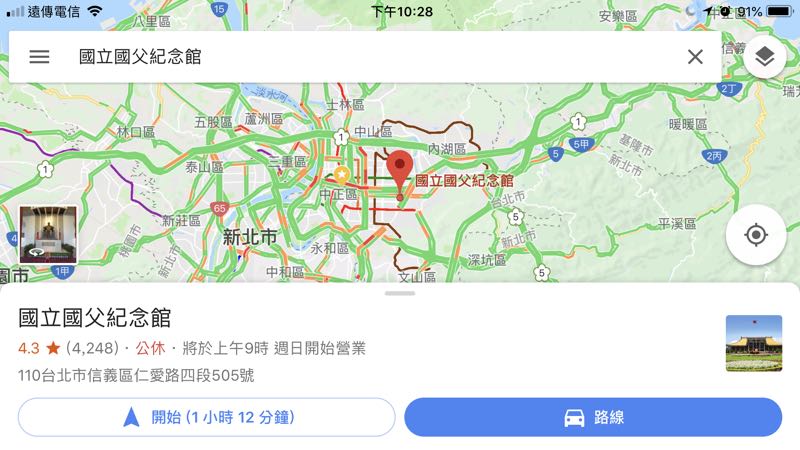Open 路線 directions button

(593, 417)
